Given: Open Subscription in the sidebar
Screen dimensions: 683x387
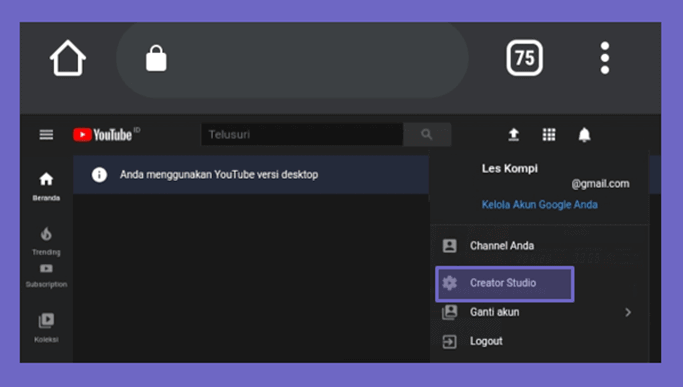Looking at the screenshot, I should tap(46, 276).
